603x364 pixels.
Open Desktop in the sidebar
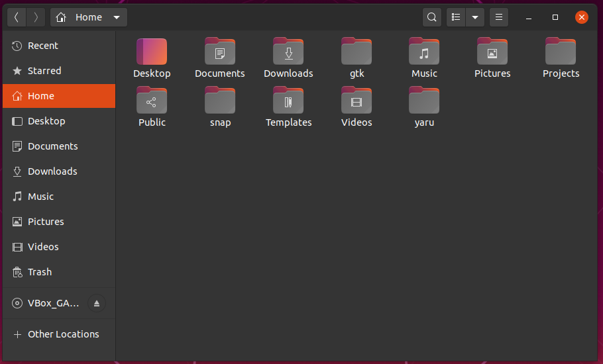[59, 121]
